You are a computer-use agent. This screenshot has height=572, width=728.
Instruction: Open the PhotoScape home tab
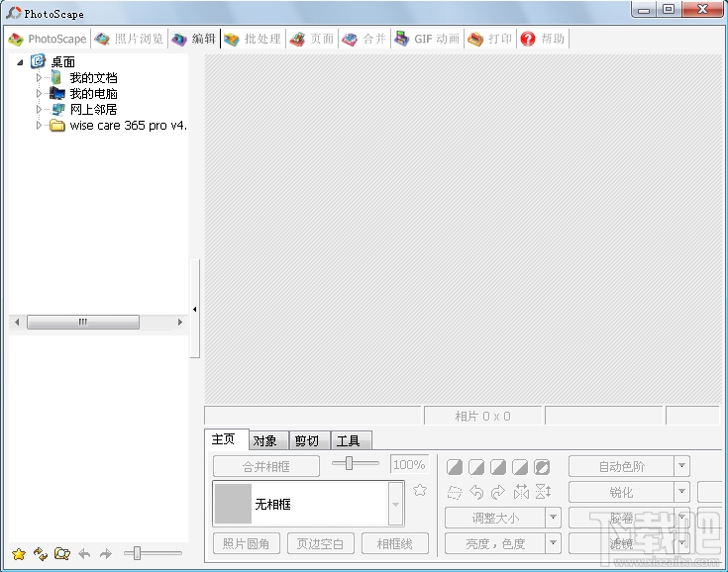[x=48, y=39]
